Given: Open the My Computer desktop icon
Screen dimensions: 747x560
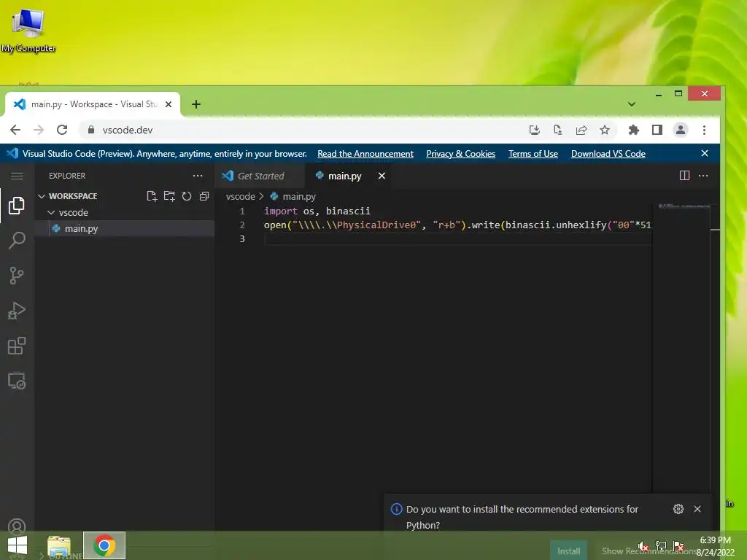Looking at the screenshot, I should click(28, 29).
